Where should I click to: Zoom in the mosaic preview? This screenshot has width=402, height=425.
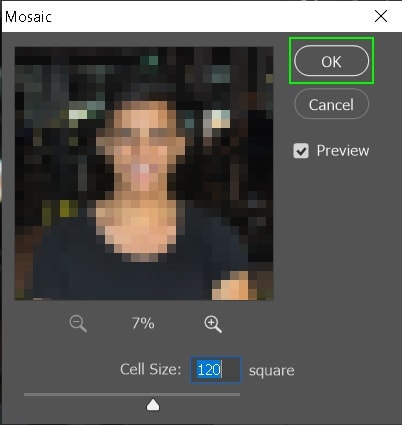[x=213, y=324]
